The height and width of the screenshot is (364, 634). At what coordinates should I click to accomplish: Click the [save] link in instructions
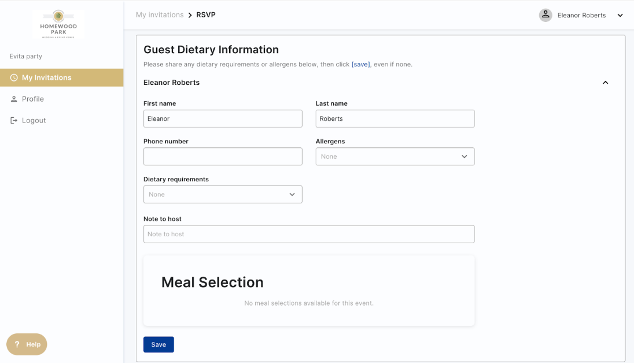coord(360,64)
